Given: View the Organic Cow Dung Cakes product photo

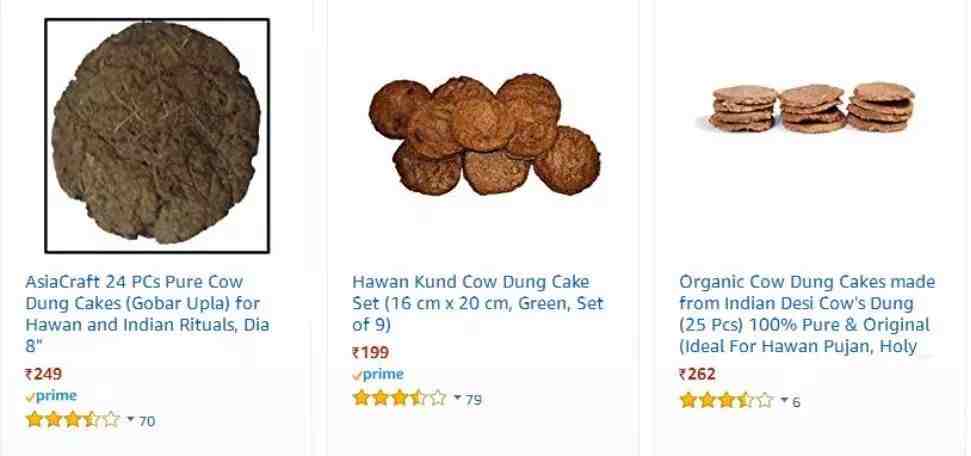Looking at the screenshot, I should point(812,108).
